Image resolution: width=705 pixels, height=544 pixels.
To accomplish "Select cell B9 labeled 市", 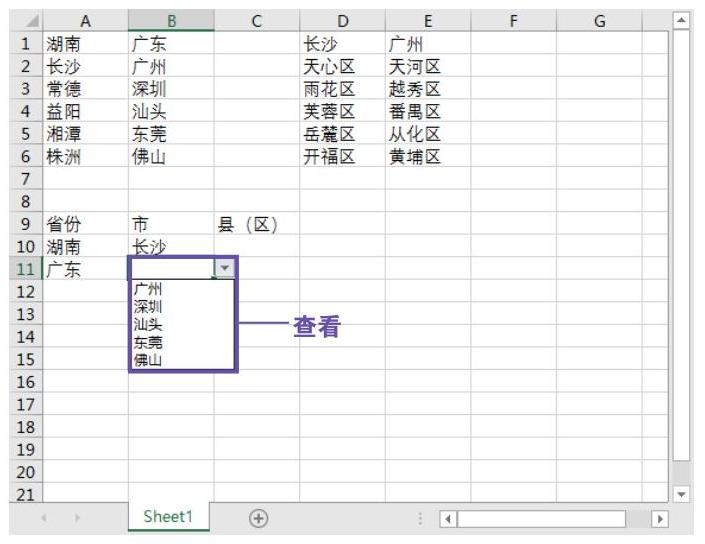I will [171, 223].
